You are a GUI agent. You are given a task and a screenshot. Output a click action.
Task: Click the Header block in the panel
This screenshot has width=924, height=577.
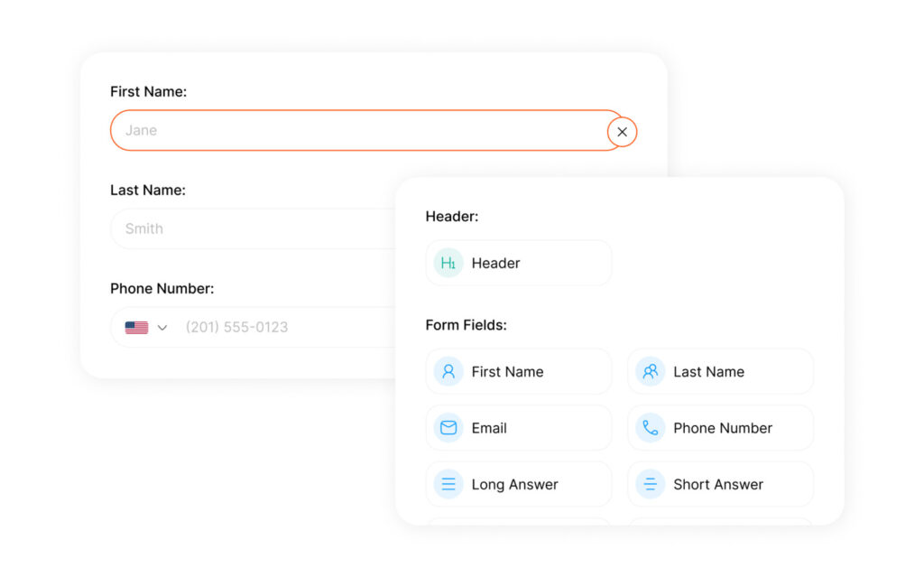click(x=518, y=263)
